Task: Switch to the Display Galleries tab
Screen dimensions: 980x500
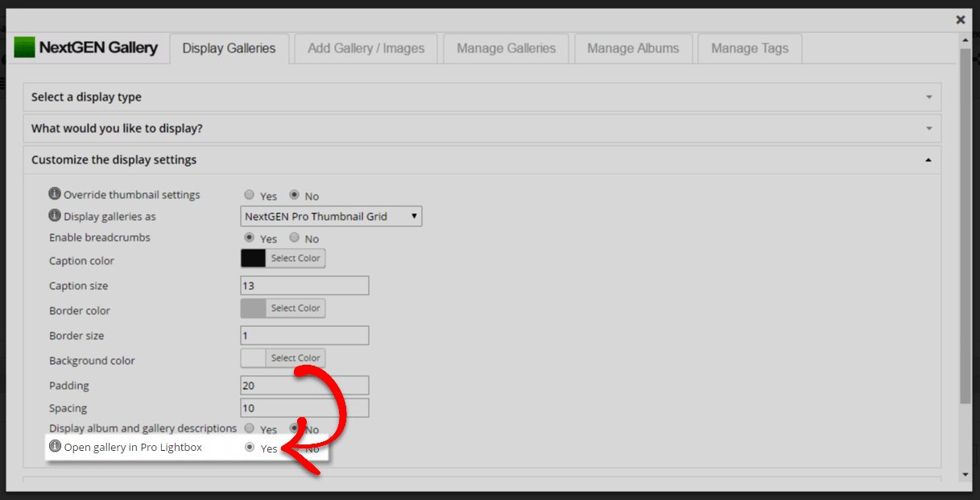Action: click(229, 48)
